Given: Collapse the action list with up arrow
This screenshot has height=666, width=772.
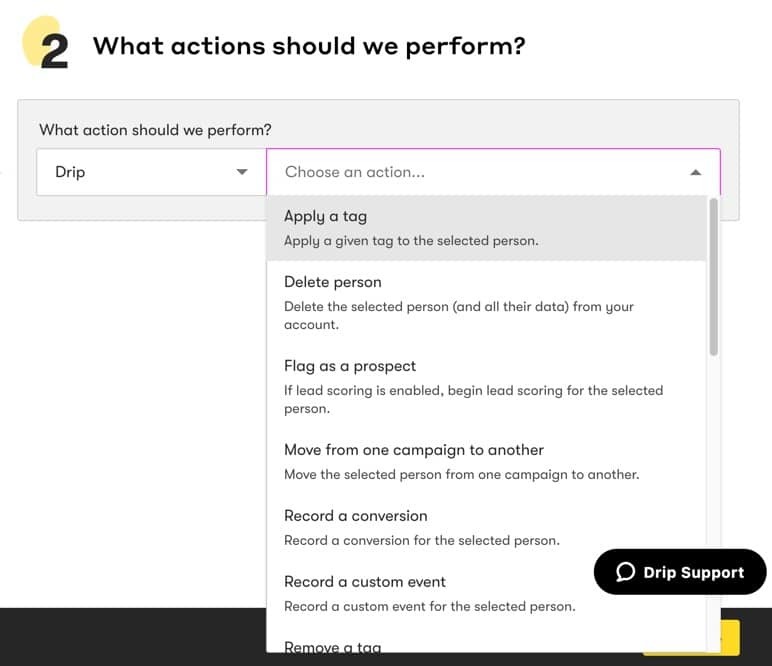Looking at the screenshot, I should click(695, 172).
